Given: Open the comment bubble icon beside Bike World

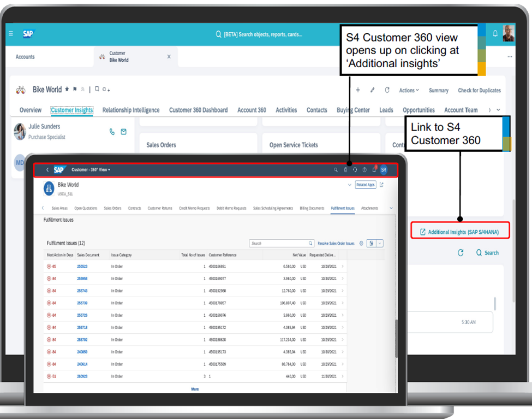Looking at the screenshot, I should pos(97,89).
